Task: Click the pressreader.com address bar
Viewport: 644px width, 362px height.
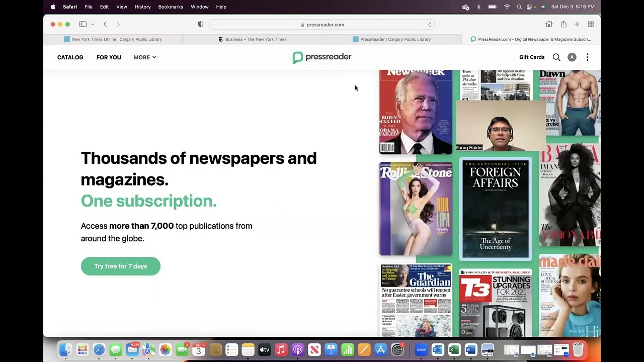Action: coord(322,25)
